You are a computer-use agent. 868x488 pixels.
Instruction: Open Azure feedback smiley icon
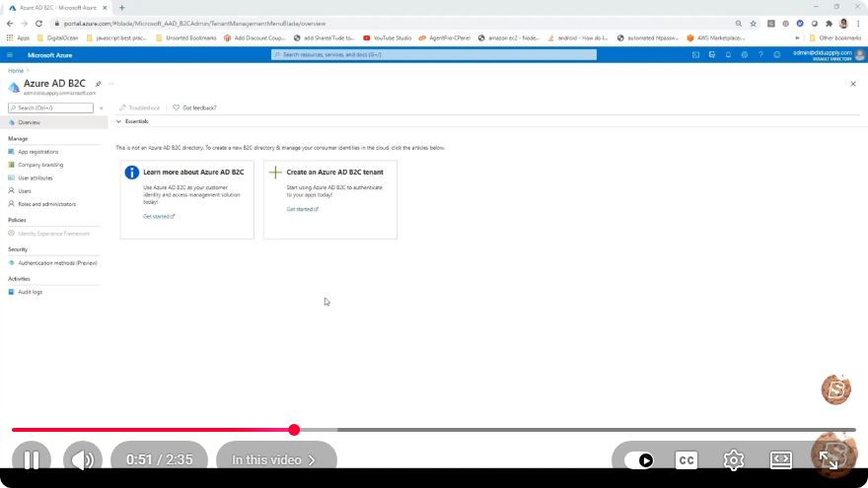pyautogui.click(x=776, y=55)
